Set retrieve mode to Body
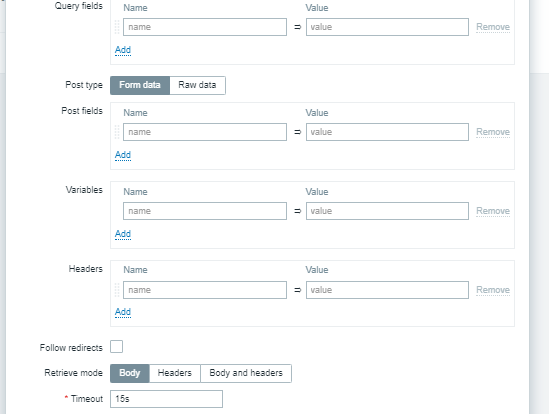This screenshot has height=414, width=549. click(130, 373)
